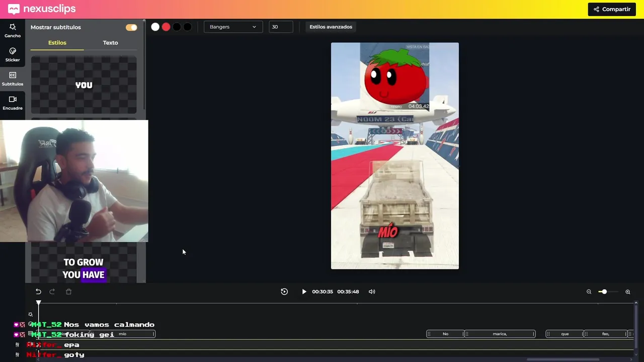Zoom in the timeline
Image resolution: width=644 pixels, height=362 pixels.
point(628,292)
